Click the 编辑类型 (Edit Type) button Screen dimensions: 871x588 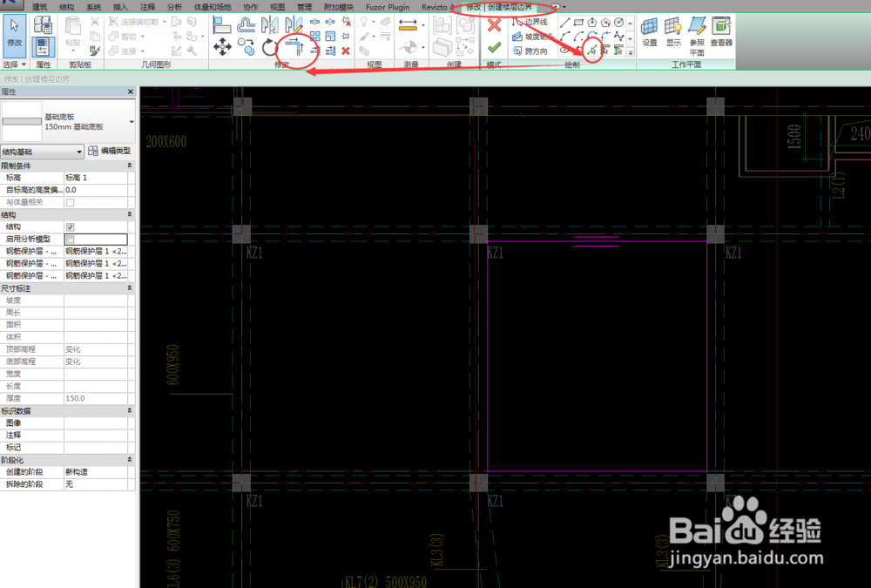point(110,152)
